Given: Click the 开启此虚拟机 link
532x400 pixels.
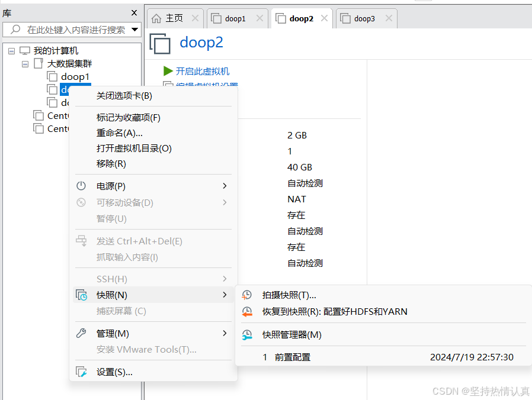Looking at the screenshot, I should pyautogui.click(x=203, y=71).
